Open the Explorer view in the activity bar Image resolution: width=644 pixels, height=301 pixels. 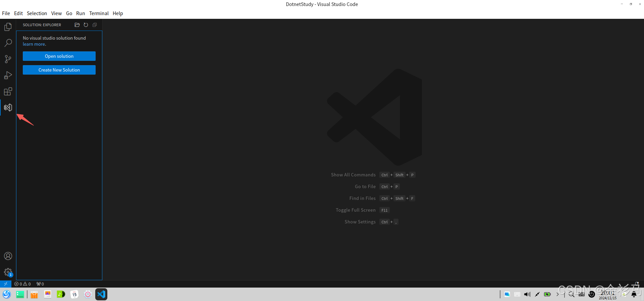click(x=8, y=27)
